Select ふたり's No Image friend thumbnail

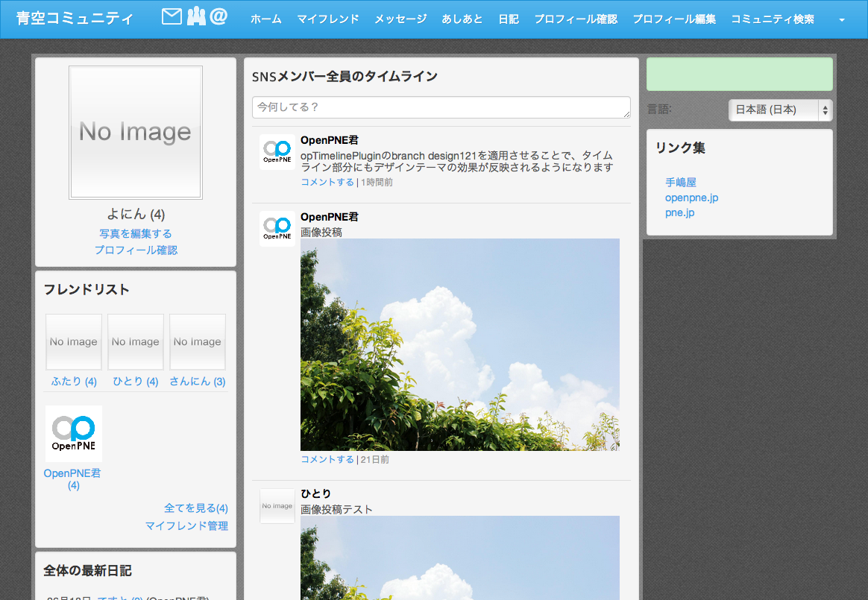(x=74, y=342)
